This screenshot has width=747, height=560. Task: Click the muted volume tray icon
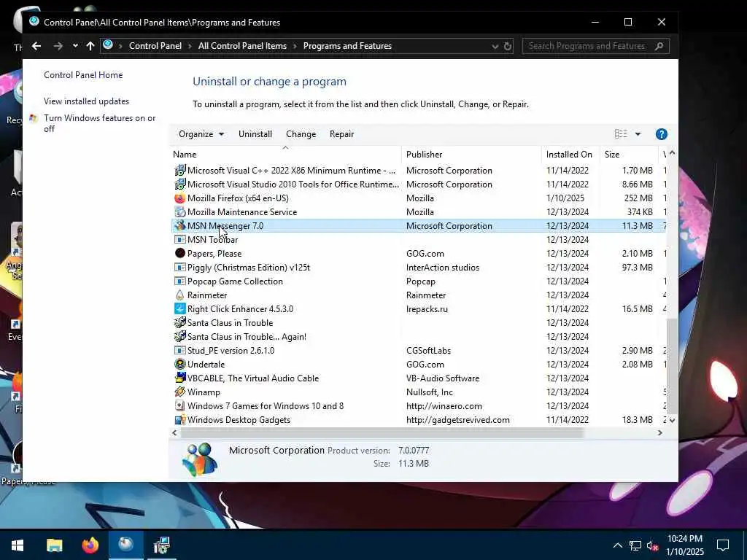[x=652, y=545]
